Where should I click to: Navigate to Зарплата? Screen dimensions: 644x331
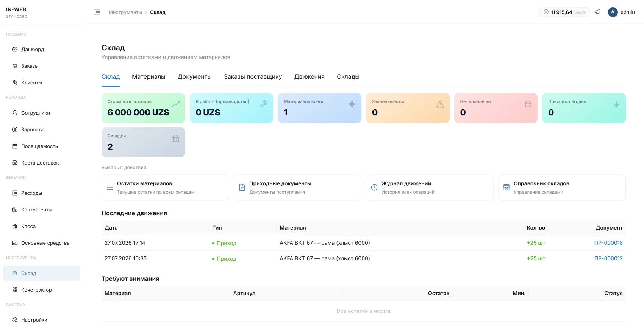(42, 129)
